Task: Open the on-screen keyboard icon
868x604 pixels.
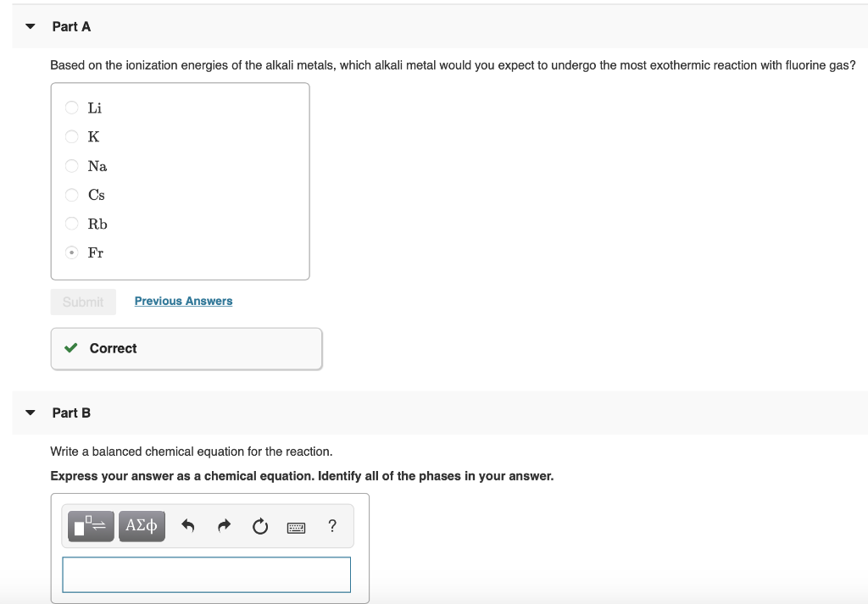Action: (296, 526)
